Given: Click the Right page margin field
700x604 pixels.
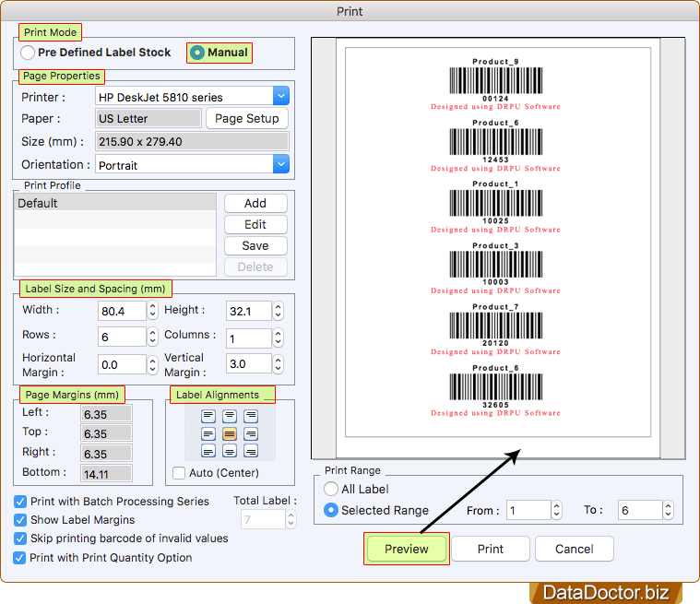Looking at the screenshot, I should (x=106, y=453).
